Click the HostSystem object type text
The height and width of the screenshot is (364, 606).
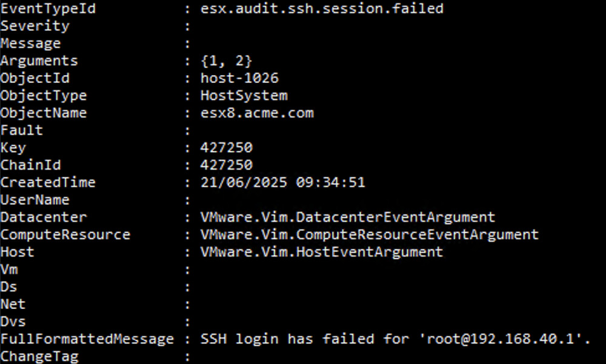pyautogui.click(x=244, y=96)
